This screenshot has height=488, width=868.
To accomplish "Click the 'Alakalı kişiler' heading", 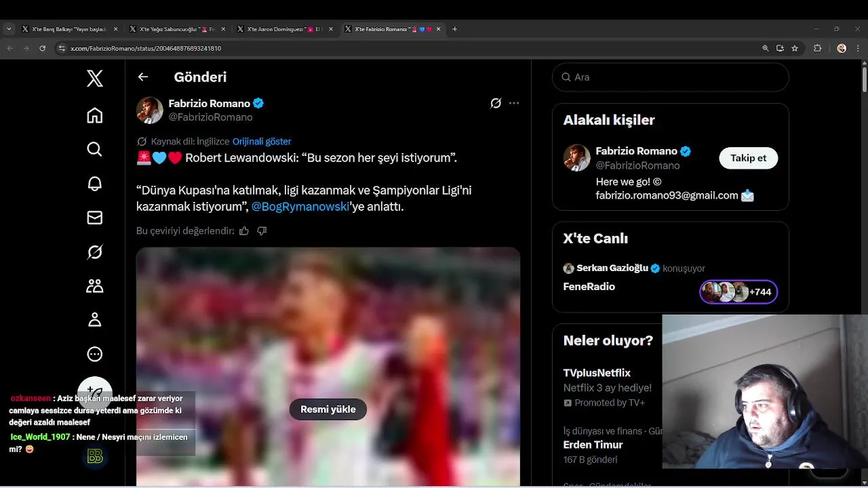I will 609,120.
